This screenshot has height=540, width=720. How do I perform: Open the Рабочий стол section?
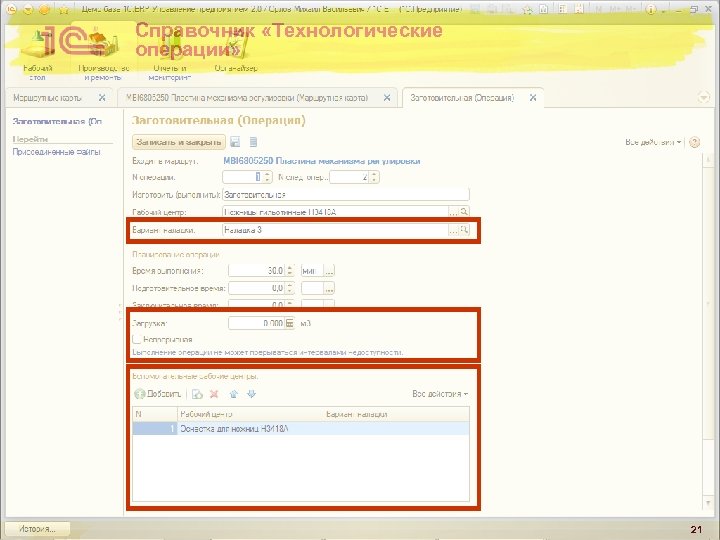(38, 54)
